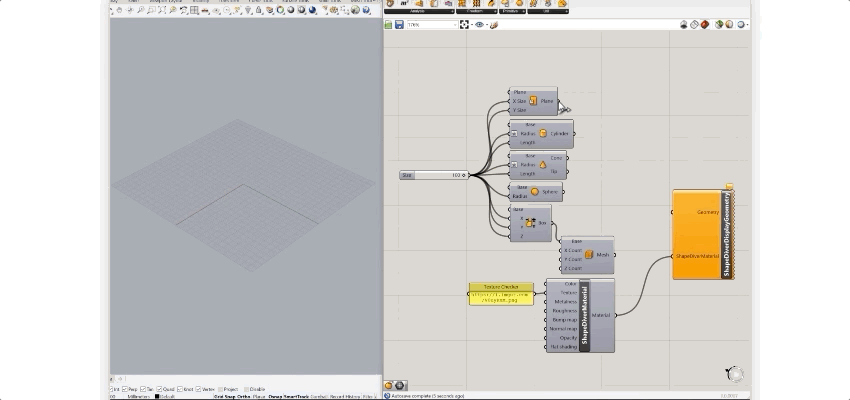This screenshot has width=850, height=400.
Task: Click the ShapeDiverMaterial component title bar
Action: click(584, 315)
